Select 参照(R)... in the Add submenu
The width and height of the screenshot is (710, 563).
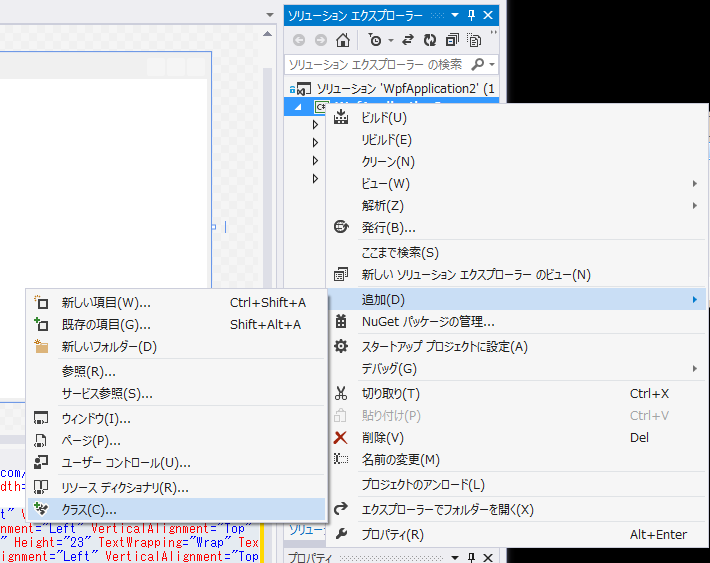click(x=177, y=372)
